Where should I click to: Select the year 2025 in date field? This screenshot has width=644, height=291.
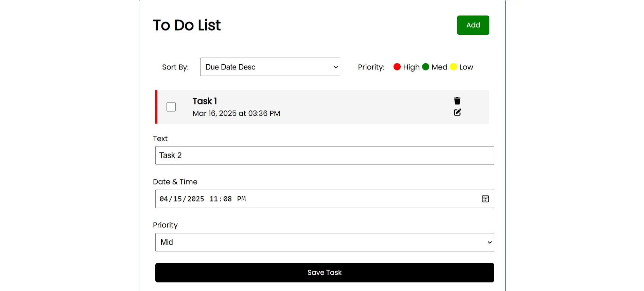[x=196, y=199]
